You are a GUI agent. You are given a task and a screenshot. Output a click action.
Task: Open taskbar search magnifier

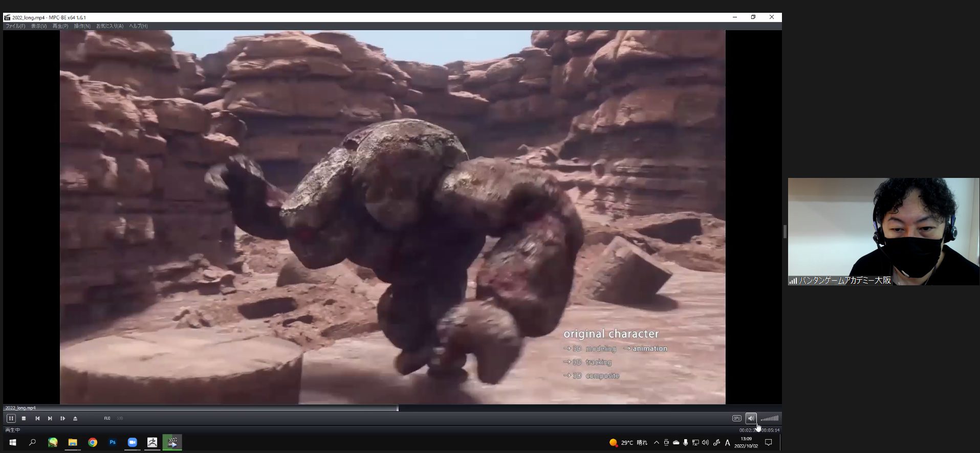(32, 442)
